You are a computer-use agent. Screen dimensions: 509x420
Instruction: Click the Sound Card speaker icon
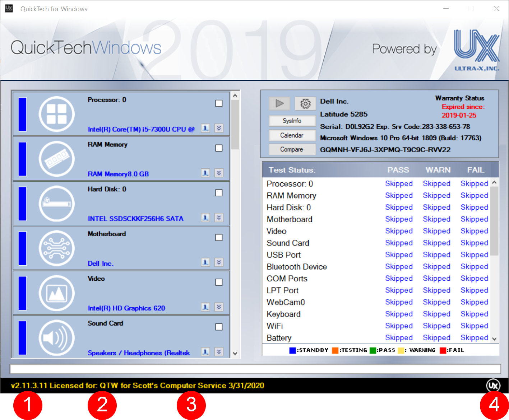57,338
